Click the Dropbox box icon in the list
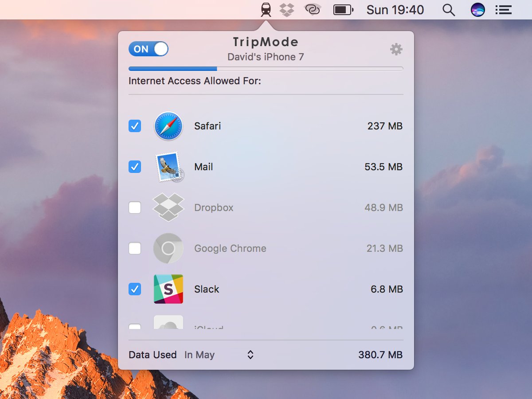Viewport: 532px width, 399px height. coord(168,207)
